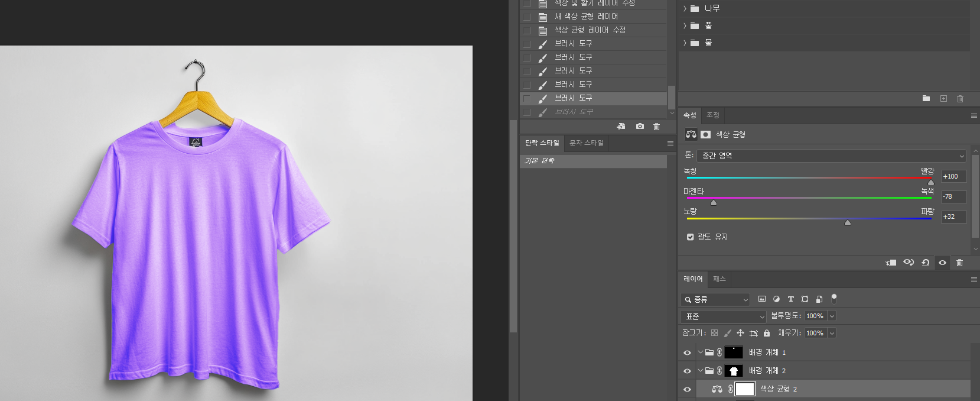This screenshot has width=980, height=401.
Task: Select the 기본 단락 paragraph style
Action: pos(593,161)
